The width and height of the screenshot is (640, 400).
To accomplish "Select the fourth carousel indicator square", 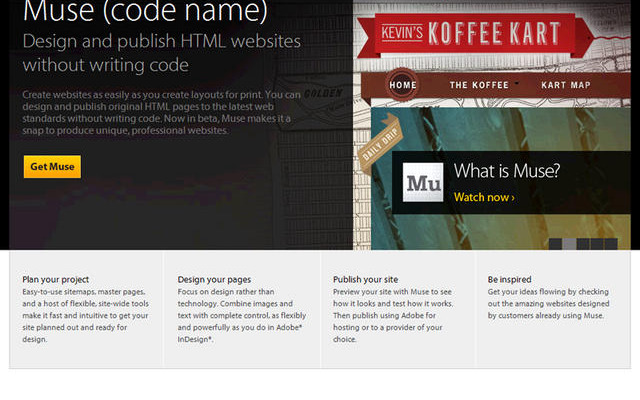I will (x=597, y=244).
